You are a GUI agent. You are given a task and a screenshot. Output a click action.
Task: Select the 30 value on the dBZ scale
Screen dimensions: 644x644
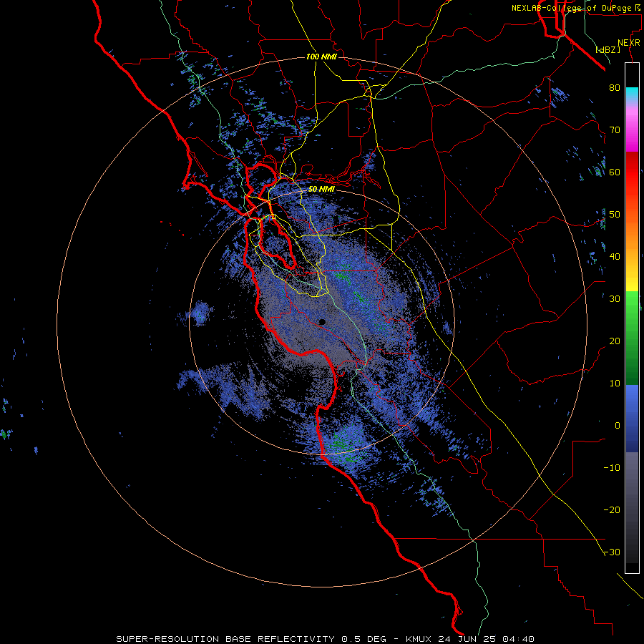615,299
